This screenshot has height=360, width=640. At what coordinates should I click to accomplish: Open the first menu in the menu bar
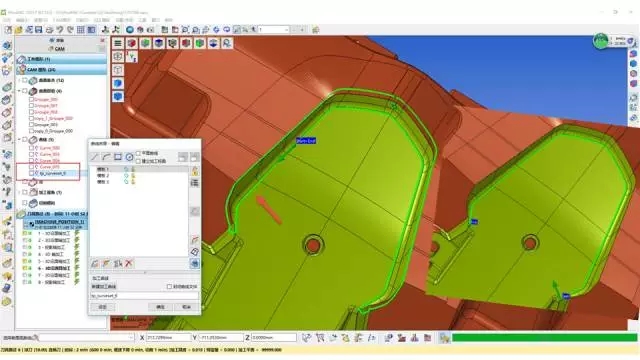7,20
